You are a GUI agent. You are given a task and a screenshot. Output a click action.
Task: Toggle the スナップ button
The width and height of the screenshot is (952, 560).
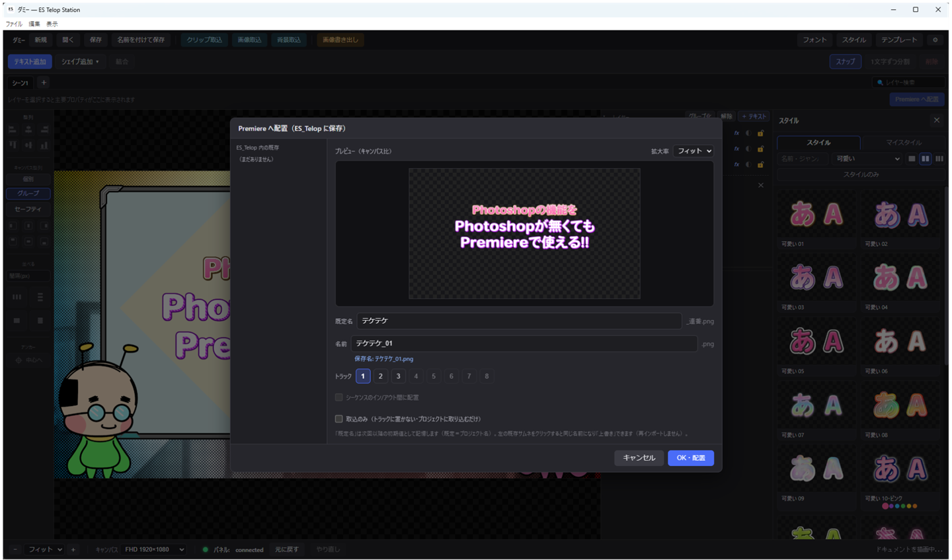click(x=845, y=61)
